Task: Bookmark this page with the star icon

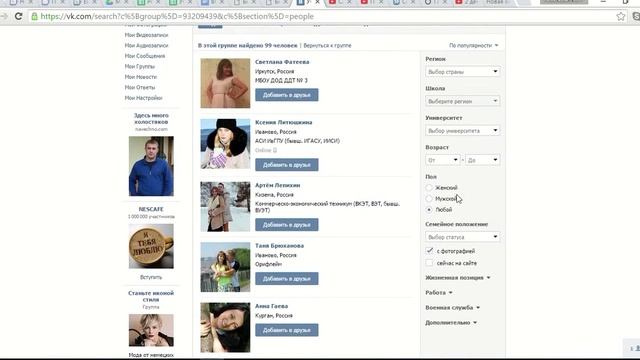Action: [621, 16]
